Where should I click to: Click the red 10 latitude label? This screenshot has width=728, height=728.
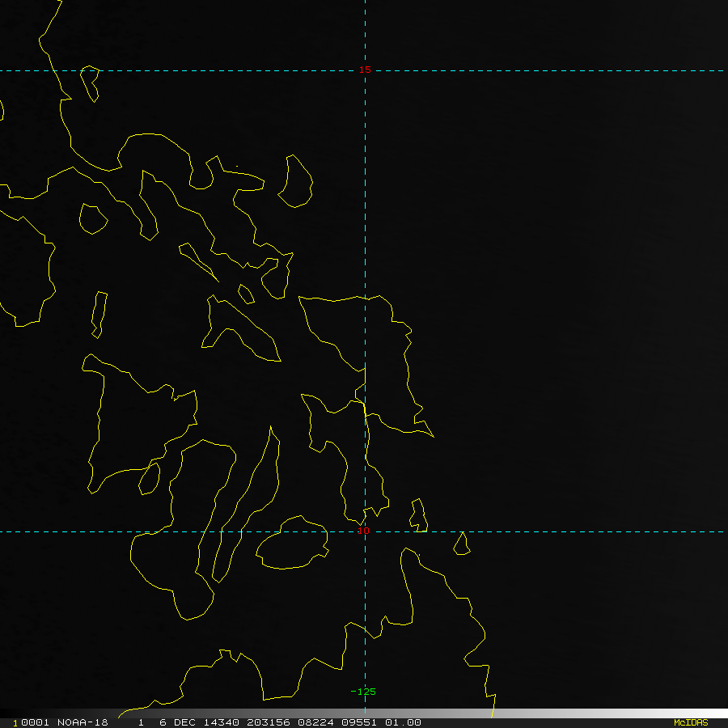(x=363, y=530)
